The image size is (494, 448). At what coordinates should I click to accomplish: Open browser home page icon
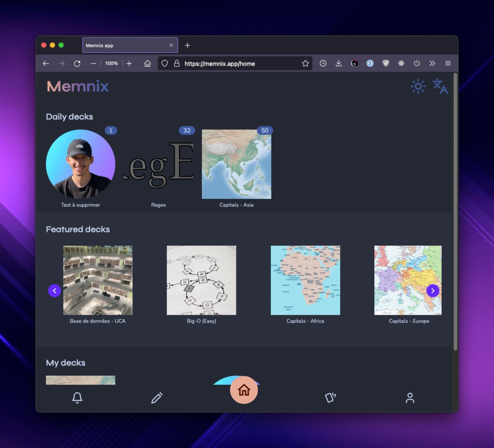coord(147,63)
